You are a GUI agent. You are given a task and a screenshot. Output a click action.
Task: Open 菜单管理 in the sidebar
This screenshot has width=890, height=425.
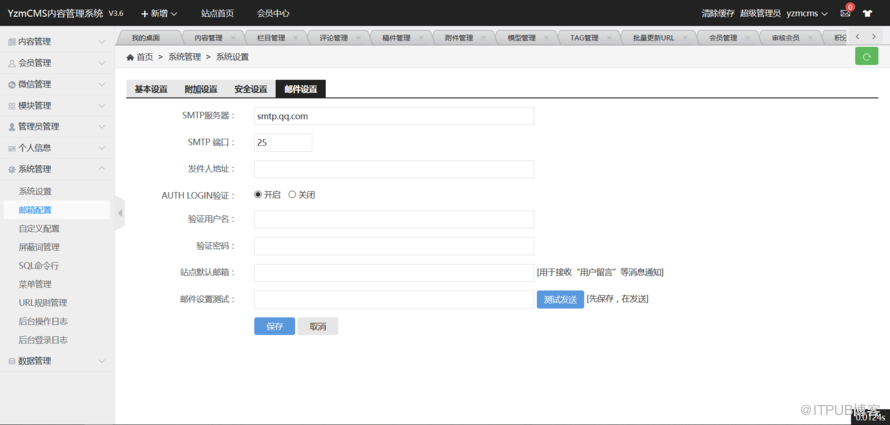pos(35,284)
